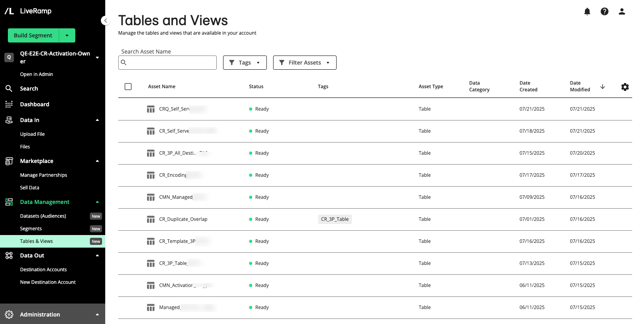Click Dashboard label in sidebar

click(x=35, y=104)
